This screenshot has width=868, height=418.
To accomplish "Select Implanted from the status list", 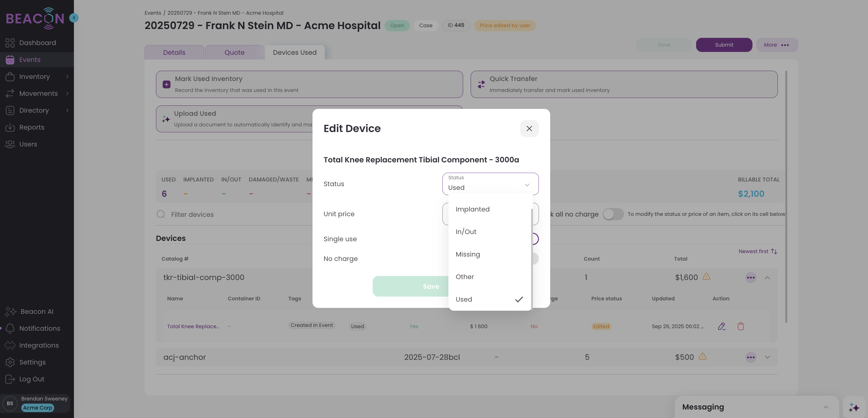I will (473, 209).
